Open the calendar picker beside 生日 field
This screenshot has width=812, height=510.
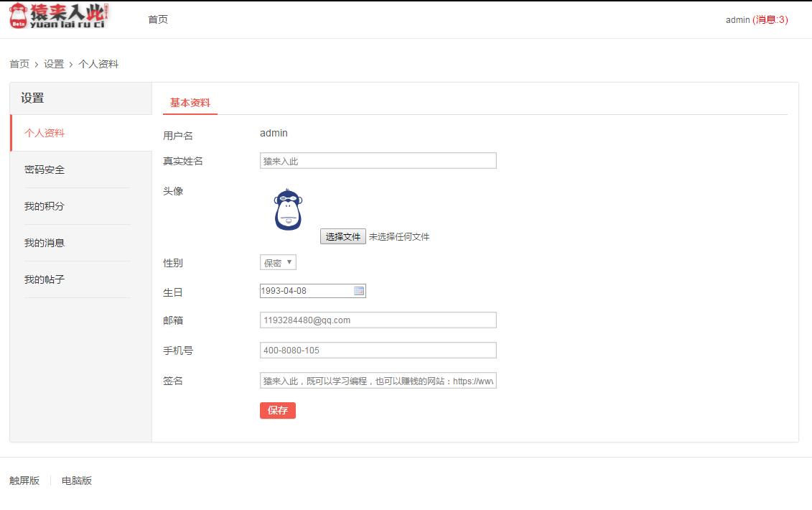tap(359, 290)
